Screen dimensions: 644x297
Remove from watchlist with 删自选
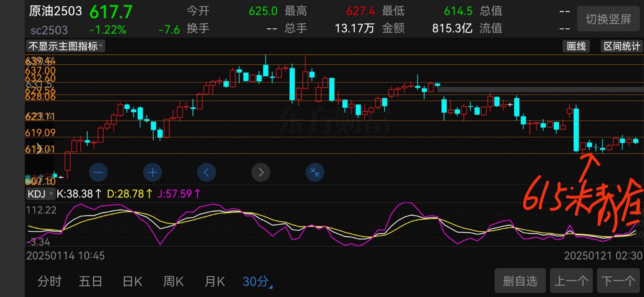[520, 281]
